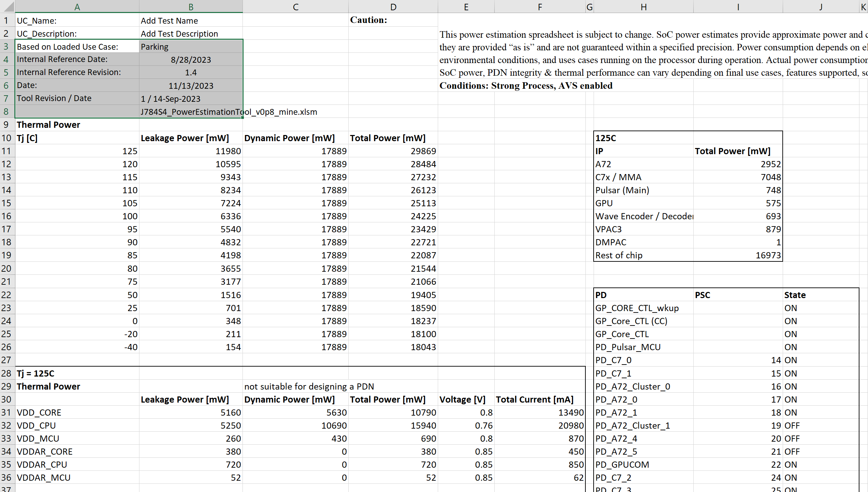
Task: Select C7x / MMA power value 7048
Action: [738, 177]
